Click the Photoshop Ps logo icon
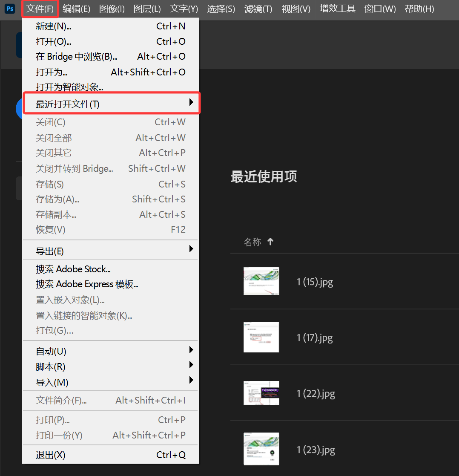Screen dimensions: 459x476 (10, 9)
